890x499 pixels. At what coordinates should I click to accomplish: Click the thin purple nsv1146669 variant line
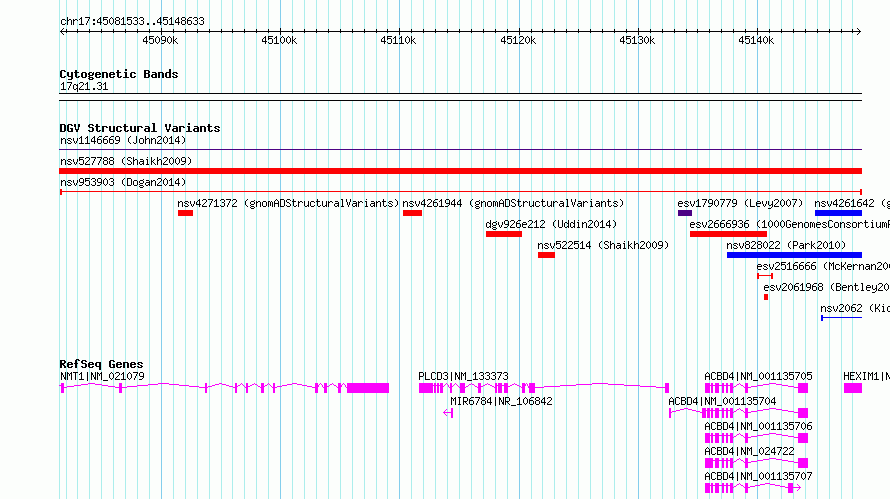pyautogui.click(x=460, y=149)
